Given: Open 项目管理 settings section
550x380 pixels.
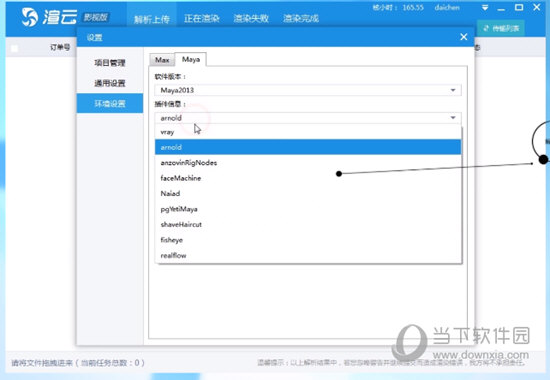Looking at the screenshot, I should click(110, 63).
